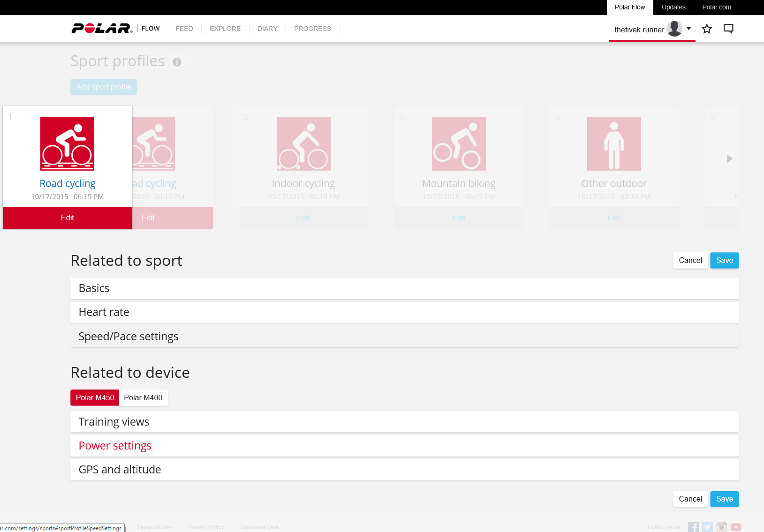
Task: Open the Privacy Policy footer link
Action: (x=206, y=527)
